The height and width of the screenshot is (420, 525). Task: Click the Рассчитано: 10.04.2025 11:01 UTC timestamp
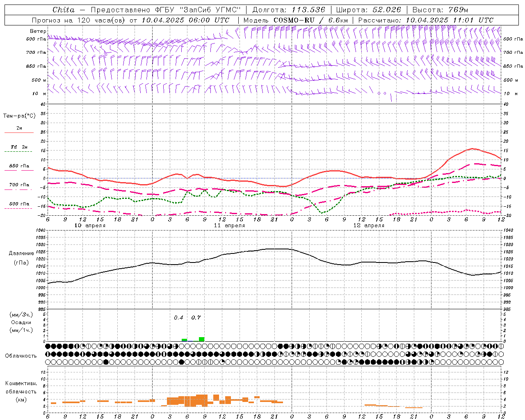(x=426, y=20)
